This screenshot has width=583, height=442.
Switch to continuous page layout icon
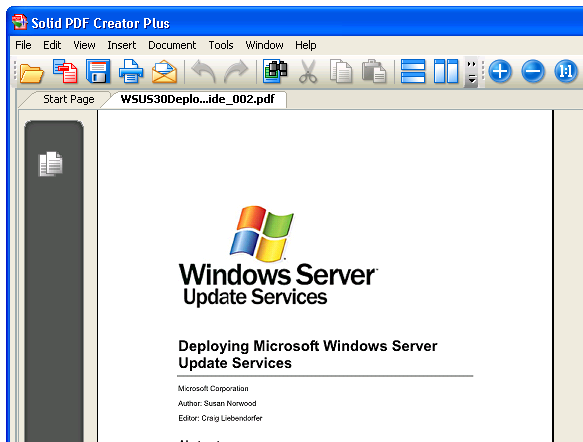coord(413,71)
